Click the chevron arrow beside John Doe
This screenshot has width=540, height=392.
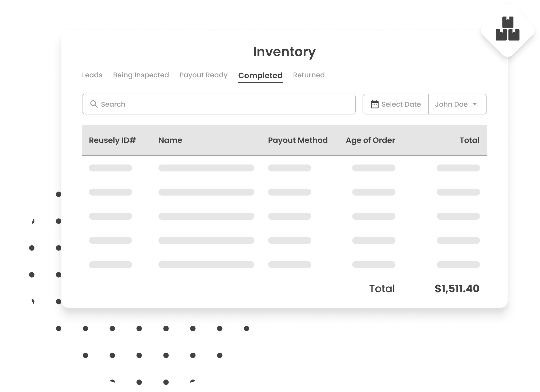475,104
